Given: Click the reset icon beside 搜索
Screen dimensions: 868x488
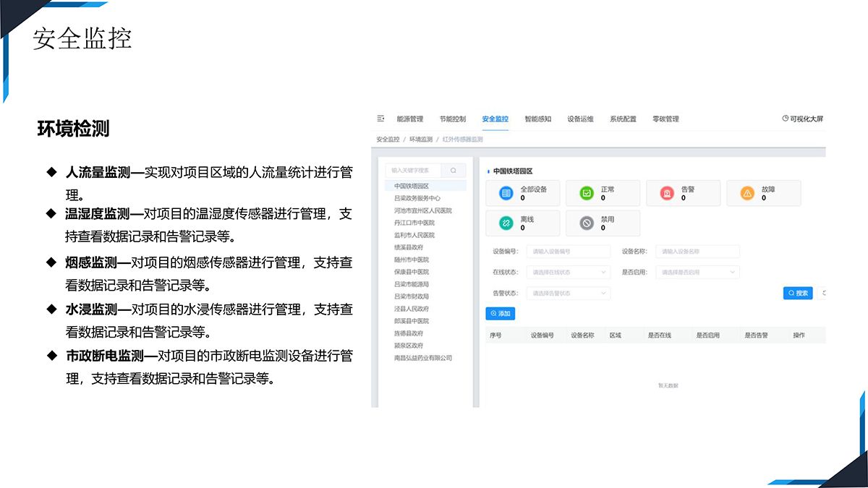Looking at the screenshot, I should click(x=824, y=293).
